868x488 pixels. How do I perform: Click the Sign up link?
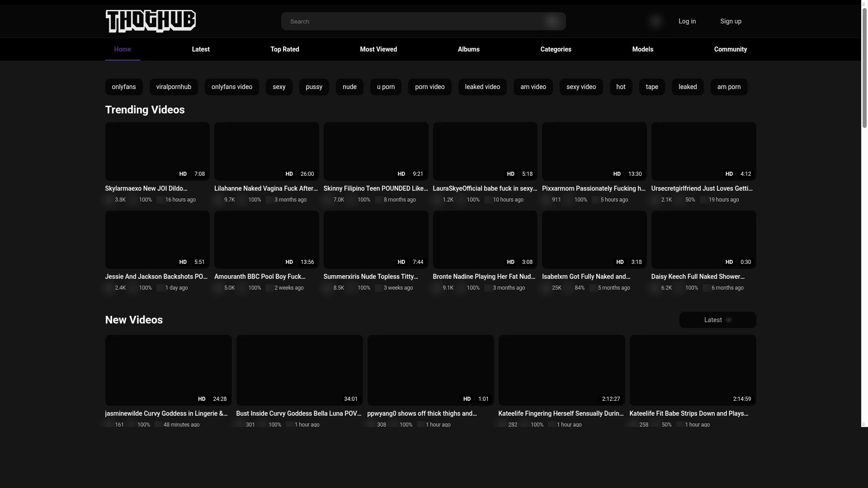pos(731,21)
